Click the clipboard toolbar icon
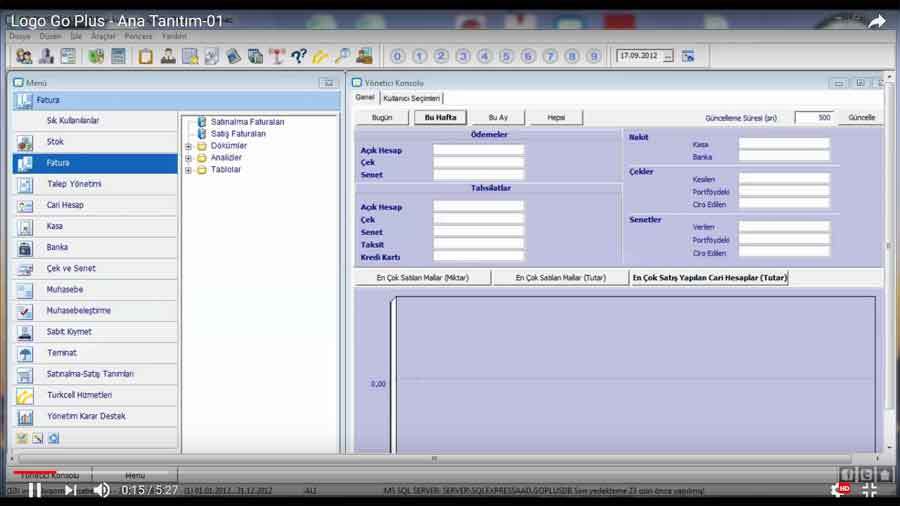Image resolution: width=900 pixels, height=506 pixels. [146, 56]
